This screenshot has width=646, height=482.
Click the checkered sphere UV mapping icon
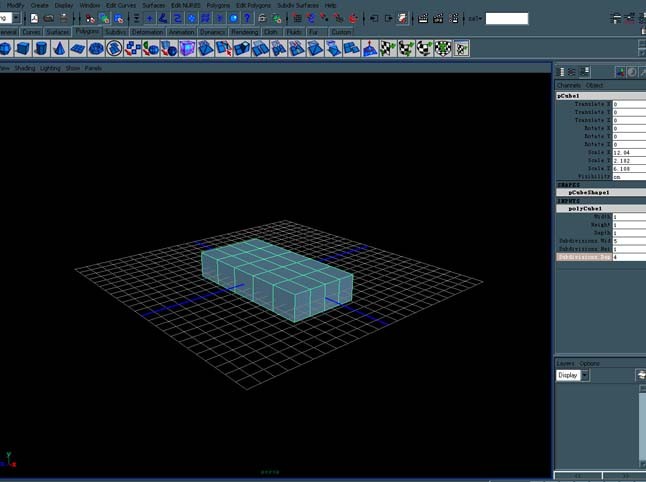pyautogui.click(x=425, y=49)
